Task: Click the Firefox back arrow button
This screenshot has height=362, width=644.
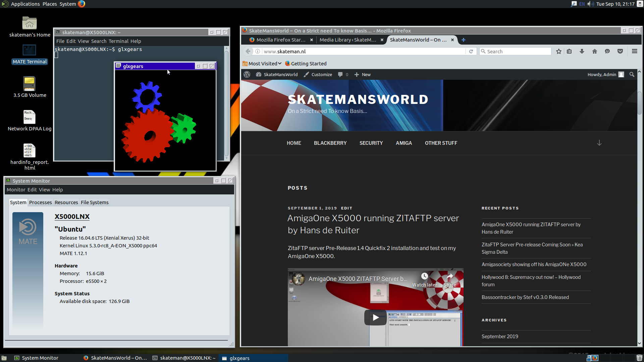Action: (248, 51)
